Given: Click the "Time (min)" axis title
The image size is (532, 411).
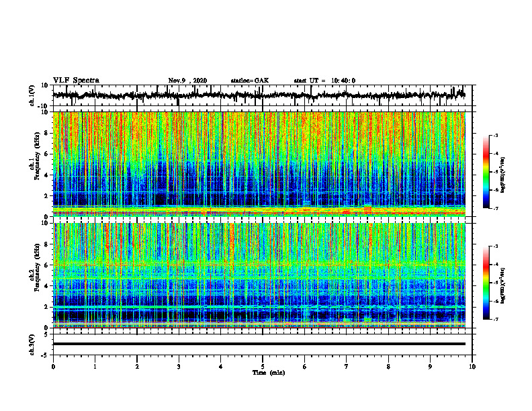Looking at the screenshot, I should (x=269, y=373).
